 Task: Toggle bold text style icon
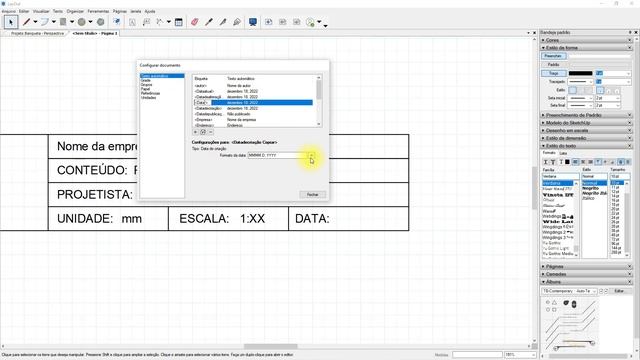[x=545, y=162]
